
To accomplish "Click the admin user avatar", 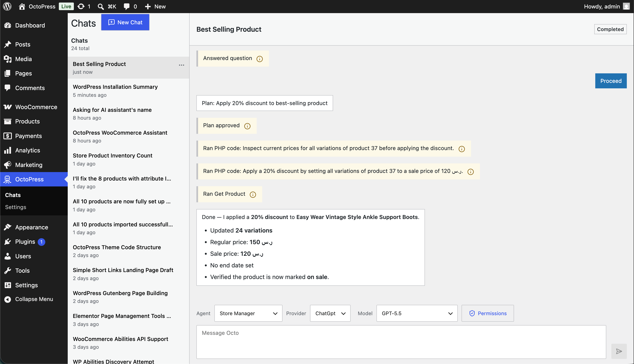I will tap(626, 7).
